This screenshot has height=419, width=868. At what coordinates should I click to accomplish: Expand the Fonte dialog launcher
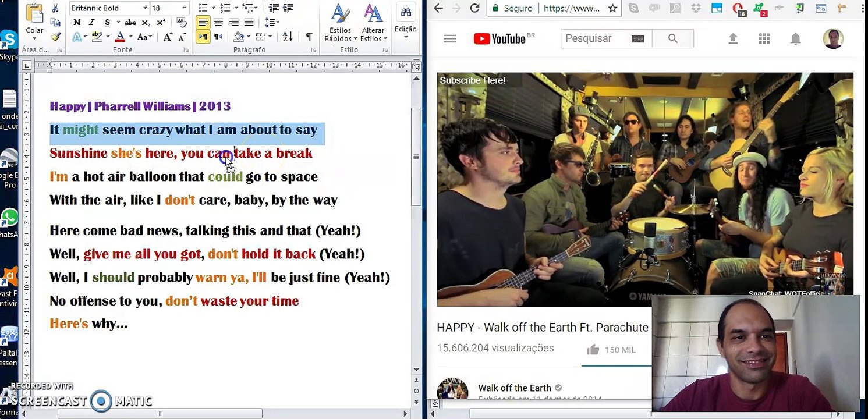coord(186,51)
